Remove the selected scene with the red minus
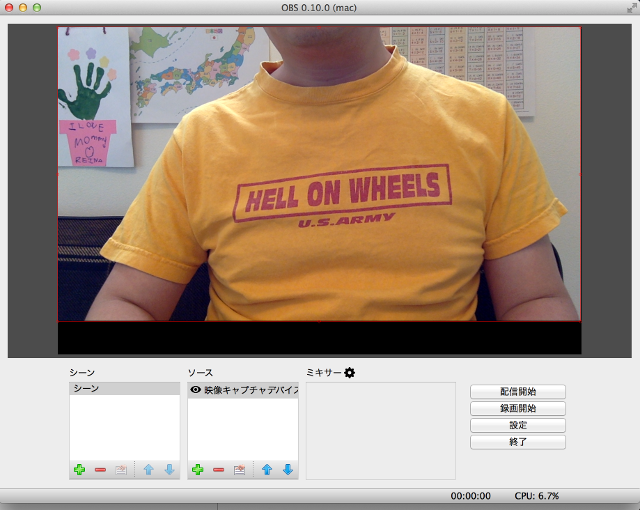Screen dimensions: 640x510 tap(100, 470)
